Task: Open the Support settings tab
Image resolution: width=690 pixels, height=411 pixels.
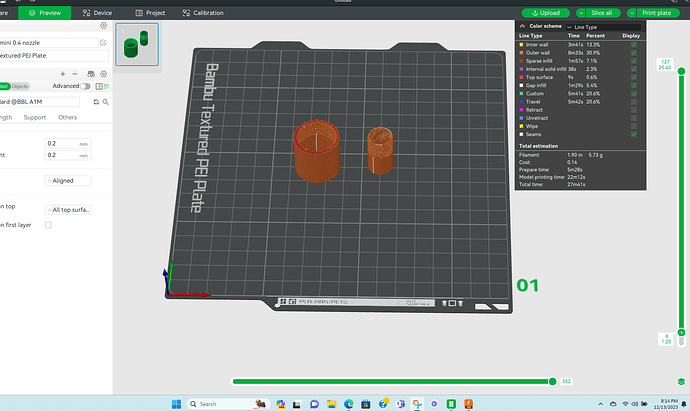Action: [35, 117]
